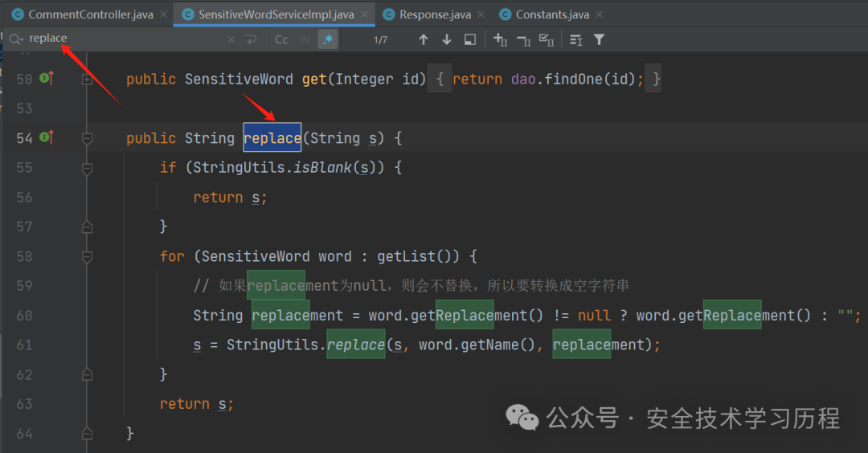Go to previous occurrence (up arrow)
This screenshot has height=453, width=868.
pyautogui.click(x=423, y=39)
